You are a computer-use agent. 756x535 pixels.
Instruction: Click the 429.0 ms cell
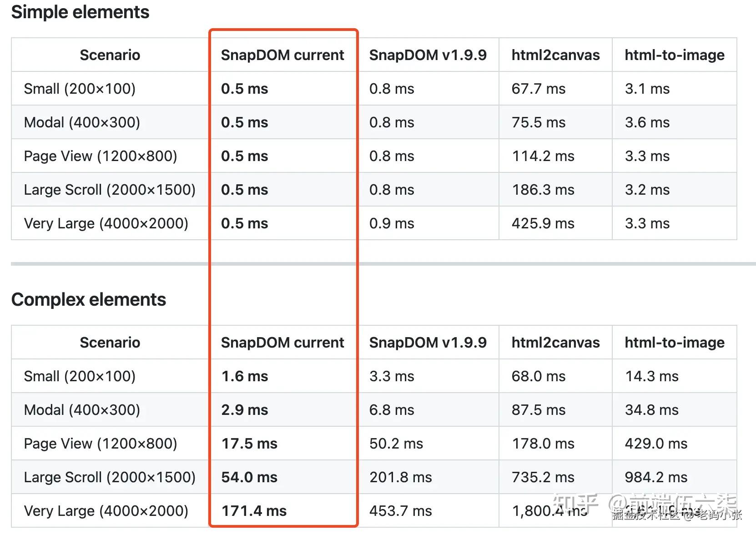pos(656,444)
